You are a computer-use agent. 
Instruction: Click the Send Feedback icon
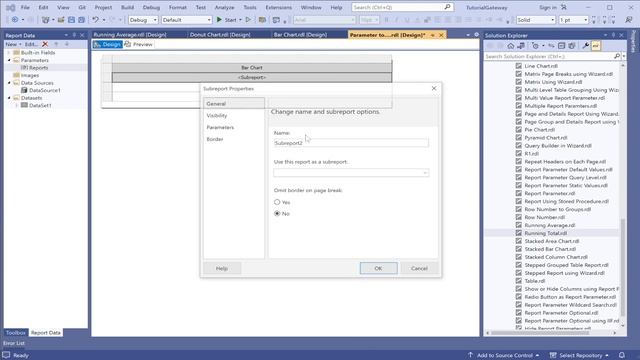[629, 20]
